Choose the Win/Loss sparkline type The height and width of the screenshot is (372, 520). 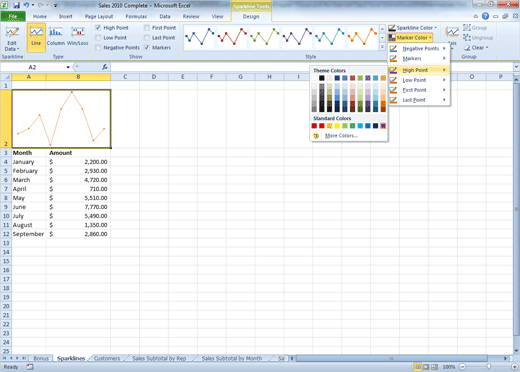click(78, 37)
